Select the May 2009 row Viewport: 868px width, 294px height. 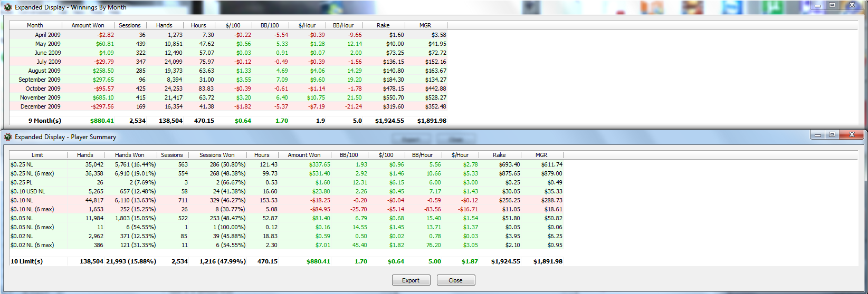[228, 44]
